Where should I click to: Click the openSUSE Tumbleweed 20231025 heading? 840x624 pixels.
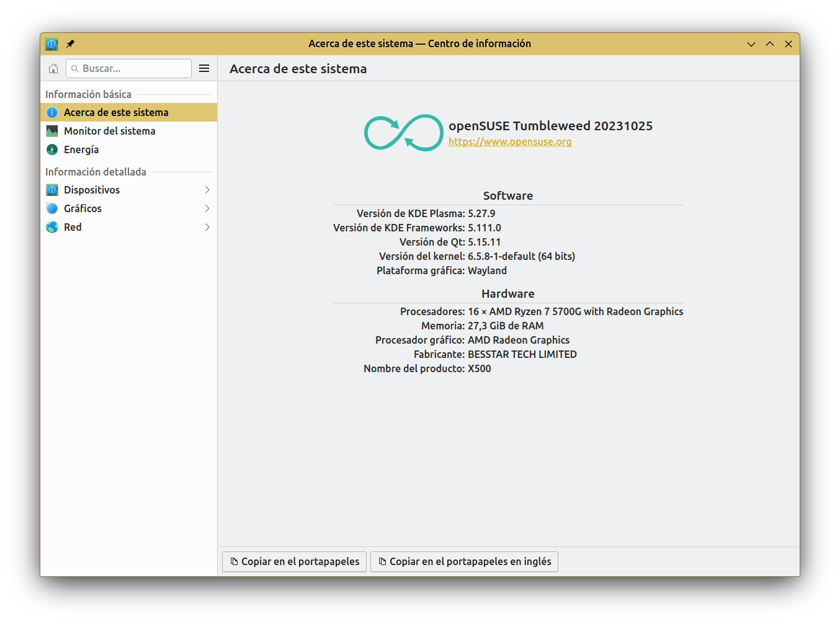550,126
